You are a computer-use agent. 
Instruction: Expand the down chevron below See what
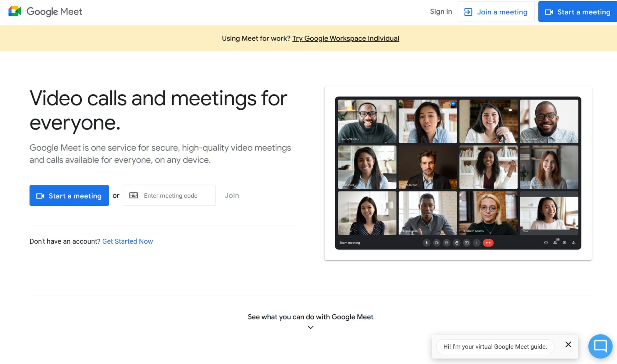point(310,327)
